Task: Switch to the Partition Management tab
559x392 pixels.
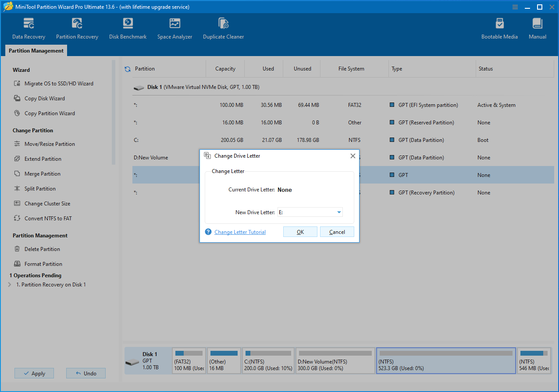Action: [36, 50]
